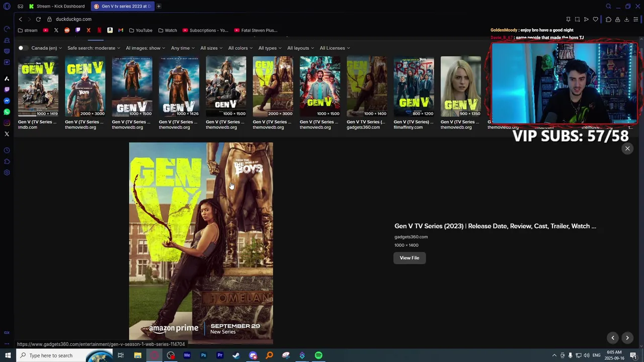Click the pin icon in address bar
The image size is (644, 362).
pos(568,19)
